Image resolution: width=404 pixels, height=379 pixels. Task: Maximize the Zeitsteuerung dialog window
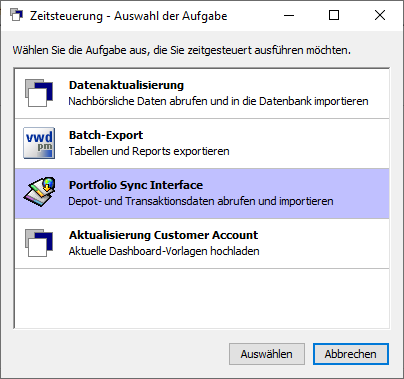click(334, 15)
